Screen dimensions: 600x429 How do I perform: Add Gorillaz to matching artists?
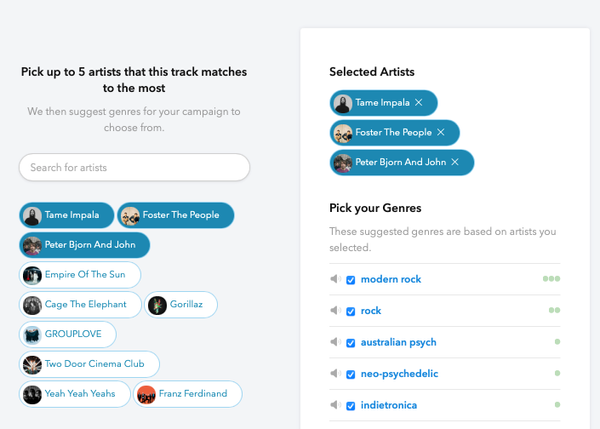coord(182,305)
